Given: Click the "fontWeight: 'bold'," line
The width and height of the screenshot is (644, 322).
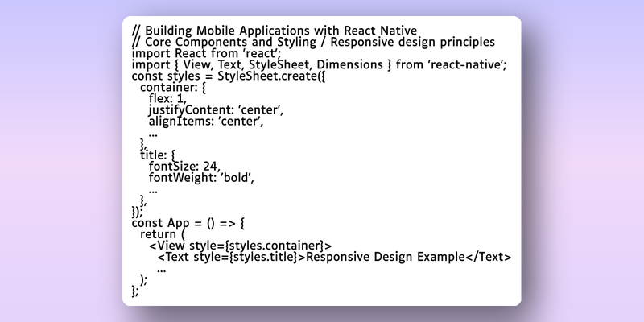Looking at the screenshot, I should pos(201,178).
